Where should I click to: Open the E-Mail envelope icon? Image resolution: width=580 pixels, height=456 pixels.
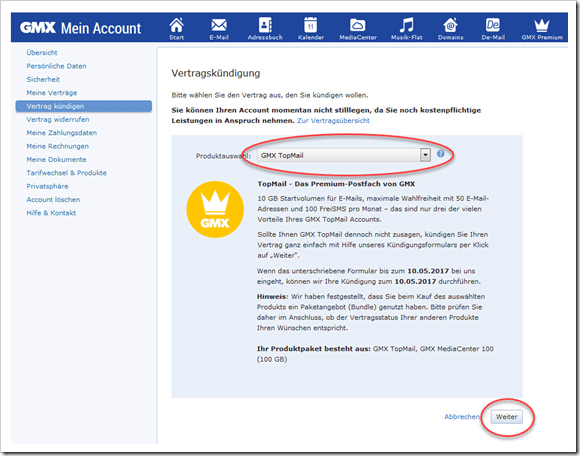point(219,28)
